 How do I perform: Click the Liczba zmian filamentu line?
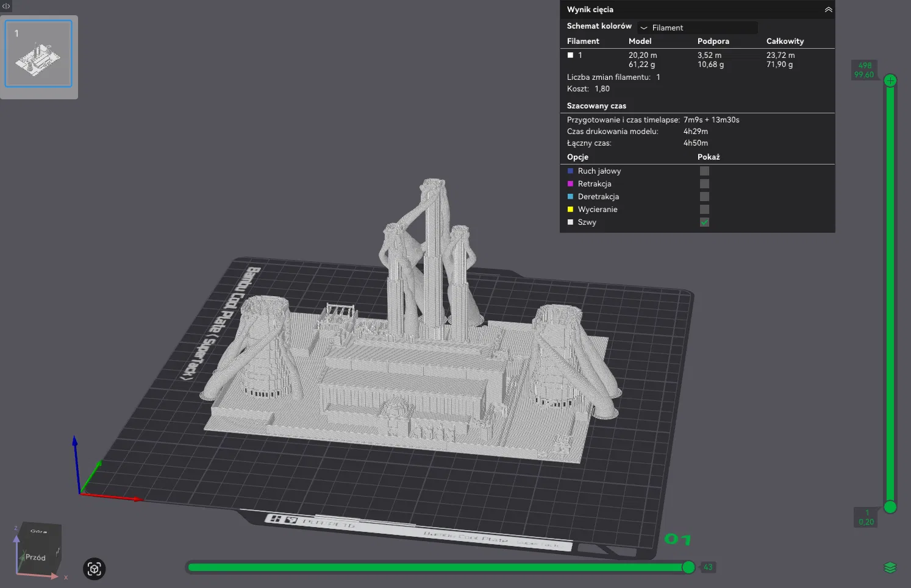[x=613, y=77]
